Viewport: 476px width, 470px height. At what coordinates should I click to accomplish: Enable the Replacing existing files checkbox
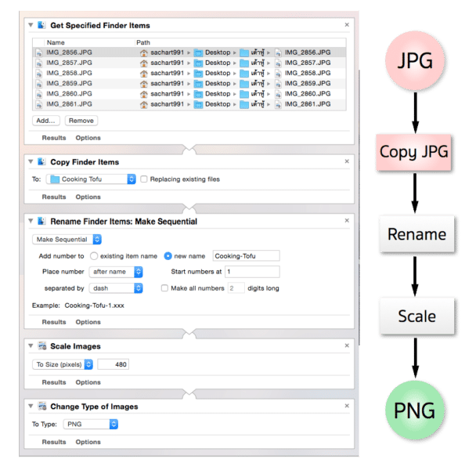click(x=144, y=179)
